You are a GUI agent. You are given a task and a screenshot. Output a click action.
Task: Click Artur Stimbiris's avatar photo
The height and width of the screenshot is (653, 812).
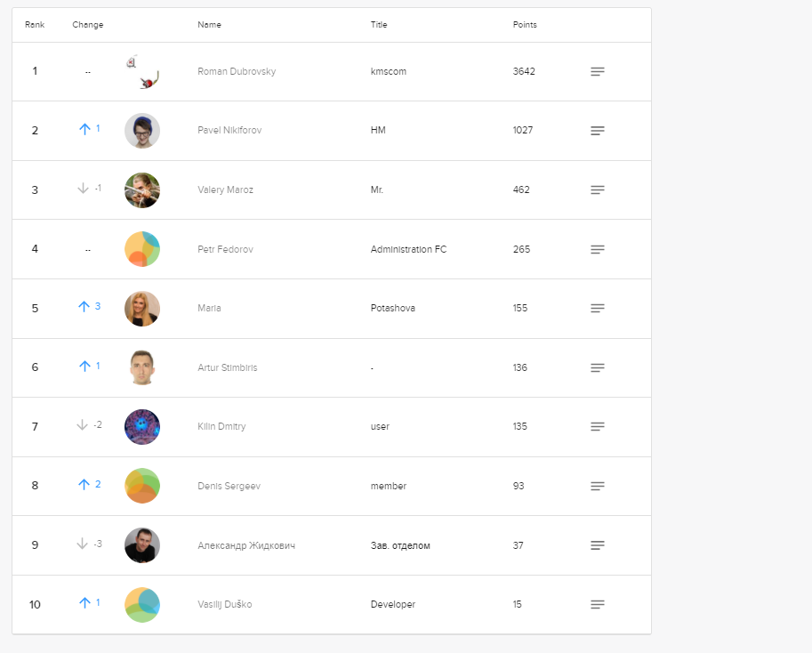[x=142, y=367]
